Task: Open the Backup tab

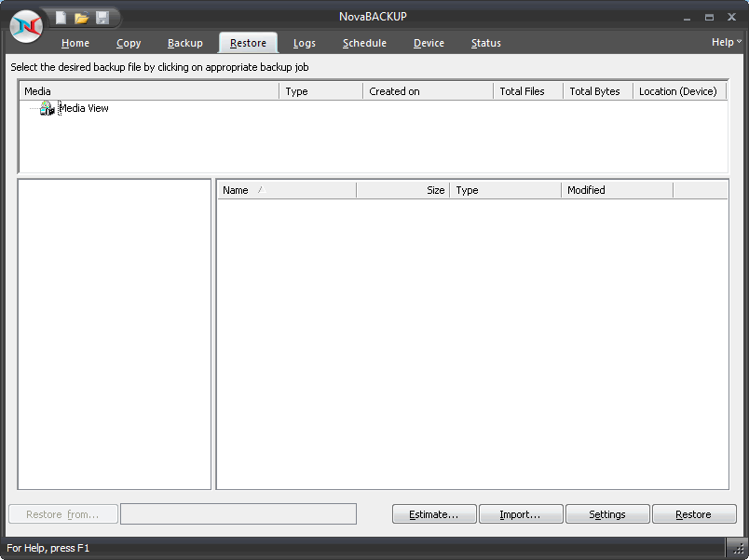Action: 185,43
